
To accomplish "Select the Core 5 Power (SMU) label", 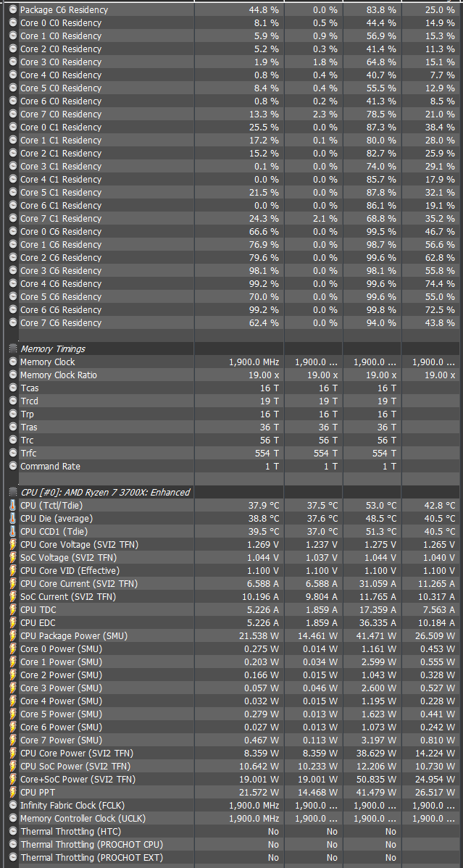I will (x=62, y=714).
